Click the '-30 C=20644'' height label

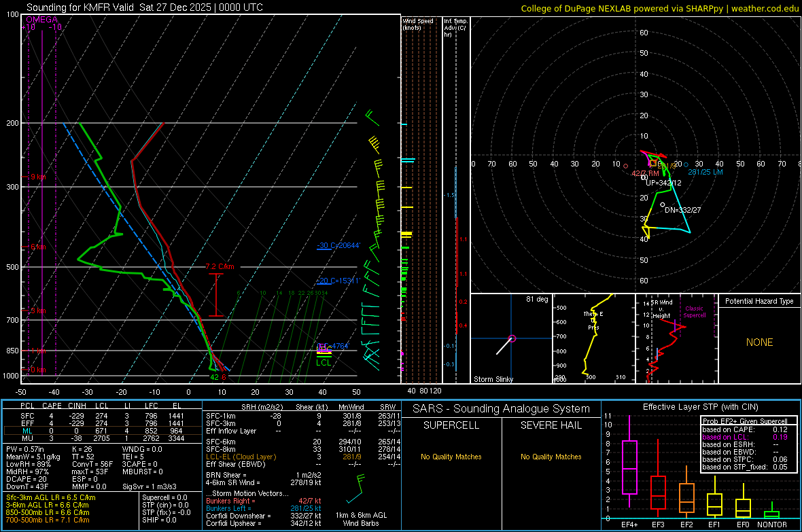click(x=338, y=245)
